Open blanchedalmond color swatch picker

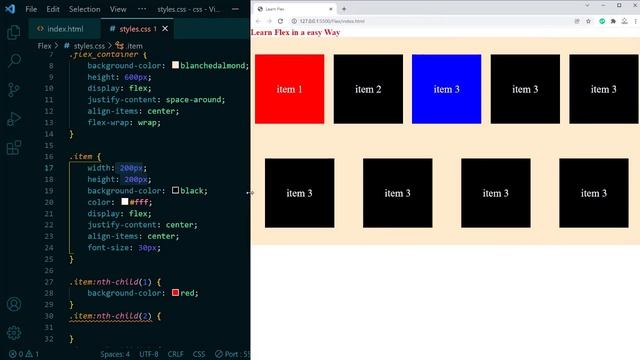[x=175, y=65]
